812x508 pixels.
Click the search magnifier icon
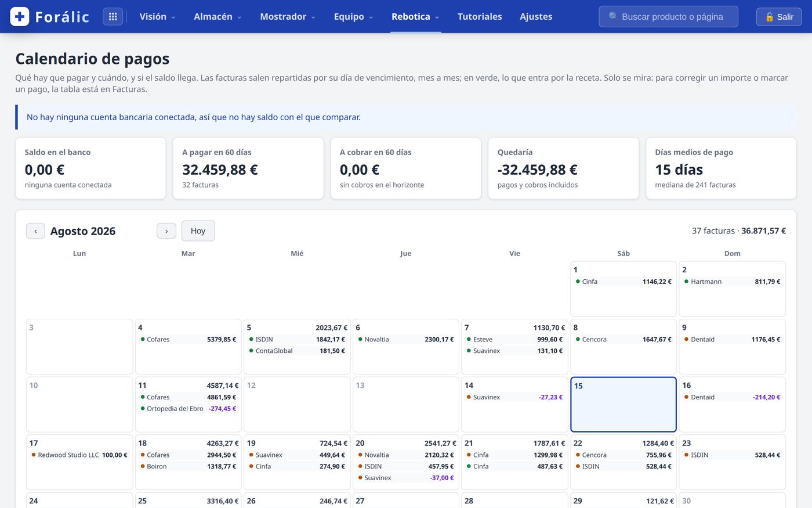(613, 16)
